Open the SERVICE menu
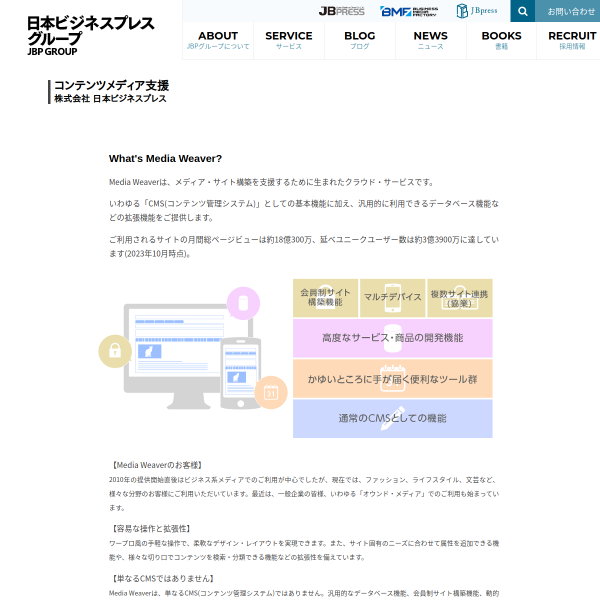The height and width of the screenshot is (600, 600). (289, 41)
